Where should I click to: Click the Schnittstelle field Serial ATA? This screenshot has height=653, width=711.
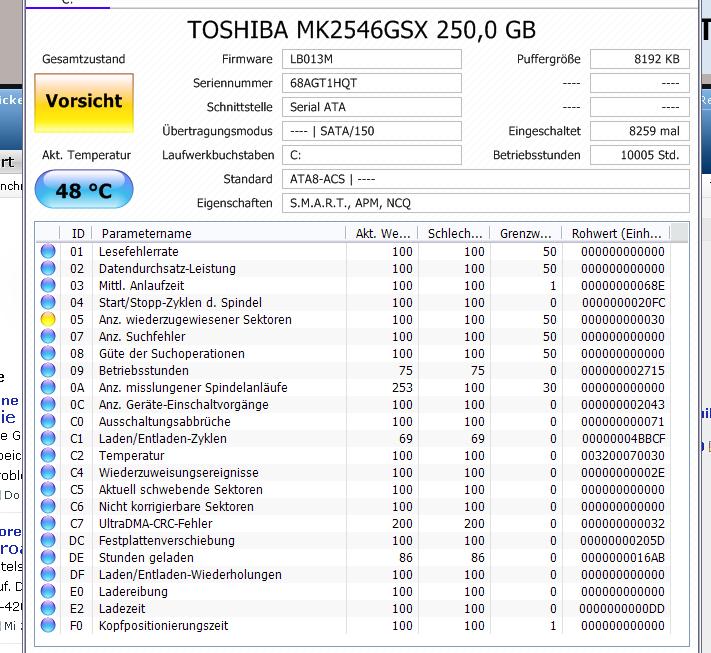click(372, 107)
